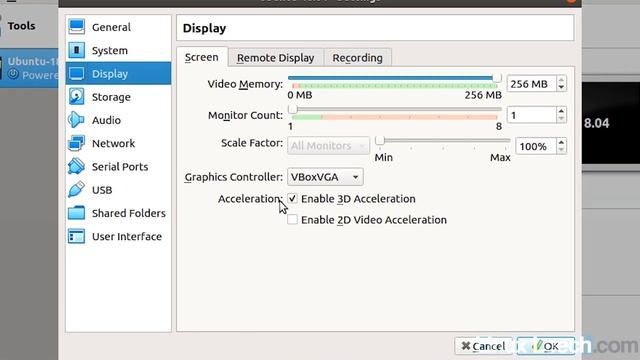
Task: Go to Serial Ports settings page
Action: [118, 167]
